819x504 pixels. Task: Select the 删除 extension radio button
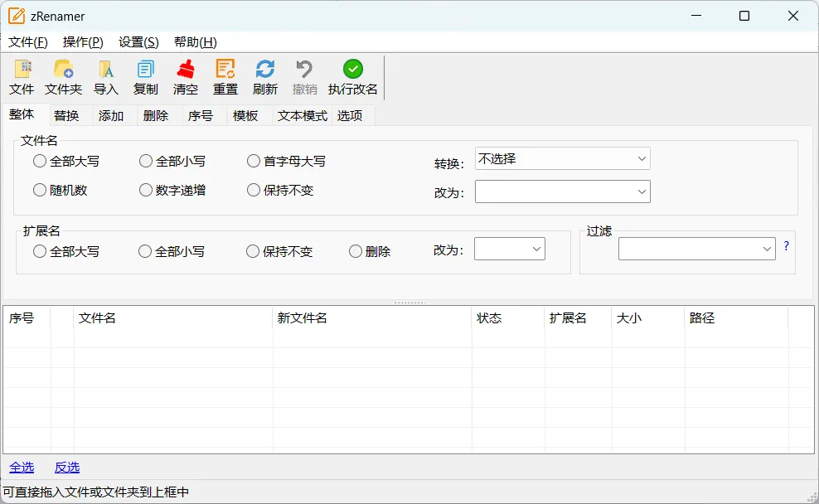click(354, 251)
